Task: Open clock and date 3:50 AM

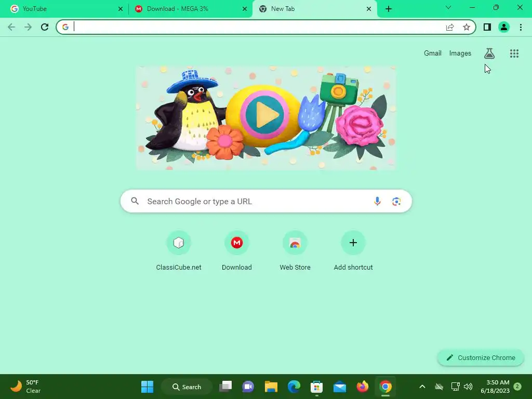Action: tap(495, 387)
